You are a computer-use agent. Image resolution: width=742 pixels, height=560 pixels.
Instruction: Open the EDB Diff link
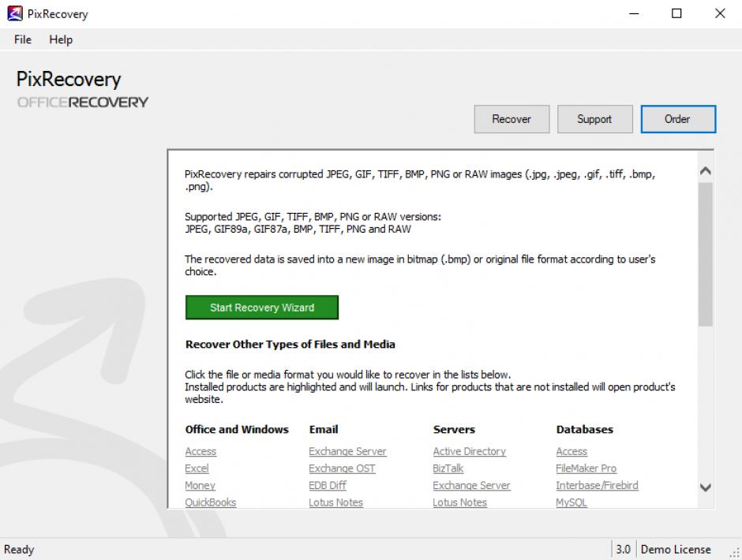328,485
